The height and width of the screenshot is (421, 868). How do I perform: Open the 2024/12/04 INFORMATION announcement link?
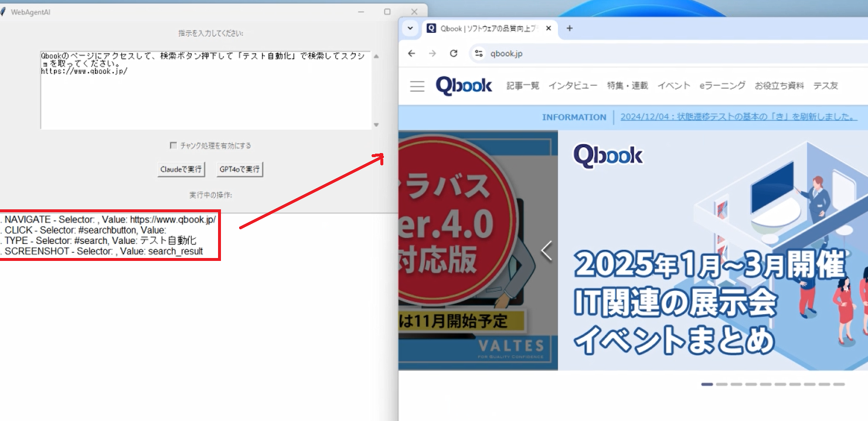click(737, 117)
